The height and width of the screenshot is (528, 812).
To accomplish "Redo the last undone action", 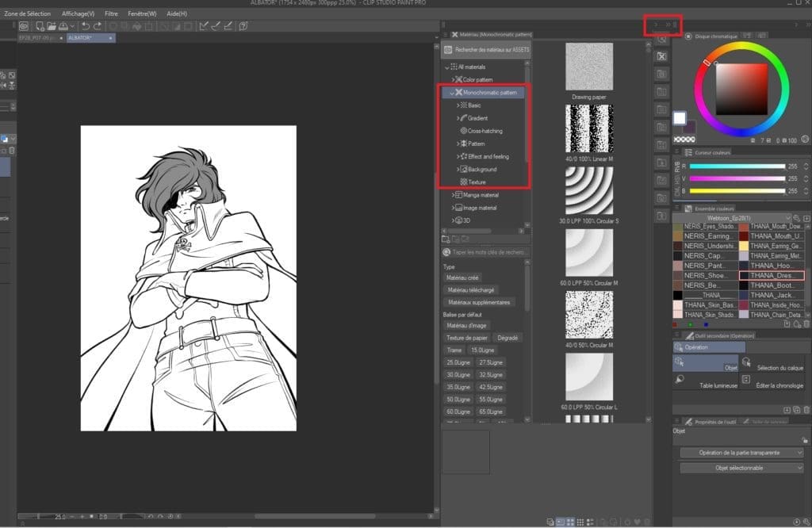I will (x=98, y=26).
